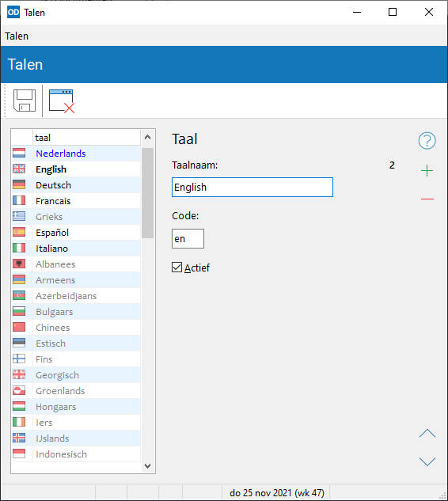Screen dimensions: 448x501
Task: Move the language down with the down chevron
Action: tap(427, 461)
